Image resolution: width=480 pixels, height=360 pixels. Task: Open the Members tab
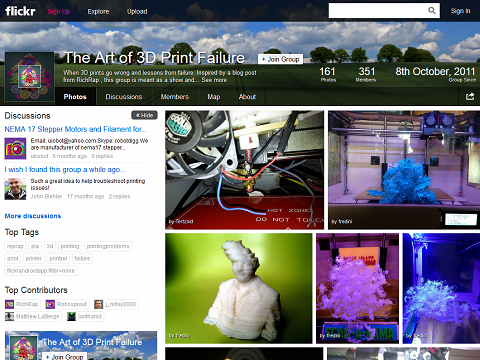pyautogui.click(x=175, y=97)
